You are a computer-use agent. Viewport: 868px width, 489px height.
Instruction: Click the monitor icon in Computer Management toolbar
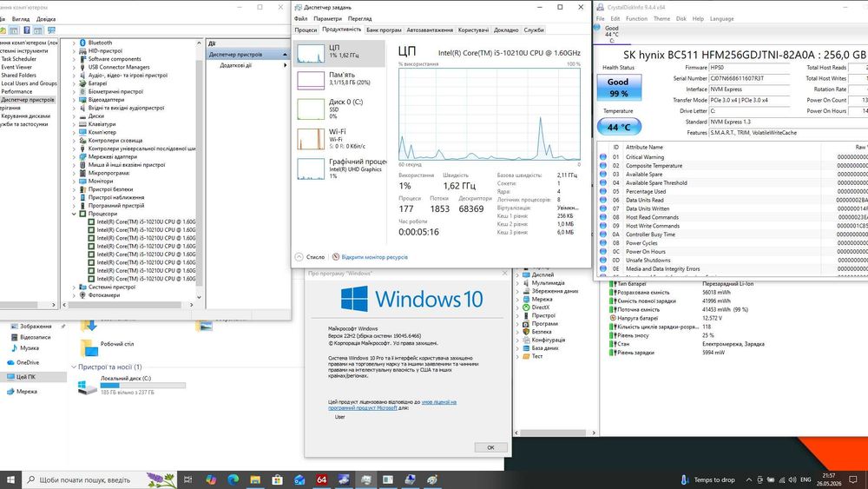(x=51, y=30)
